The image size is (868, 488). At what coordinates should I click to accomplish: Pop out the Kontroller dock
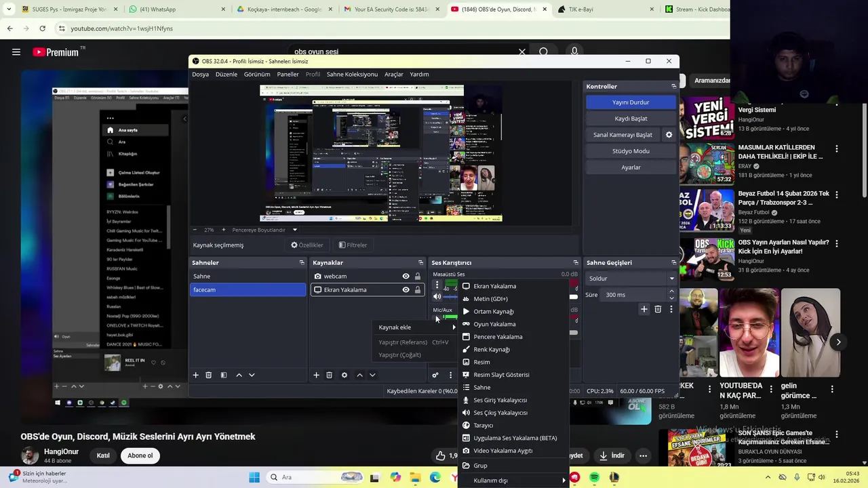click(673, 87)
